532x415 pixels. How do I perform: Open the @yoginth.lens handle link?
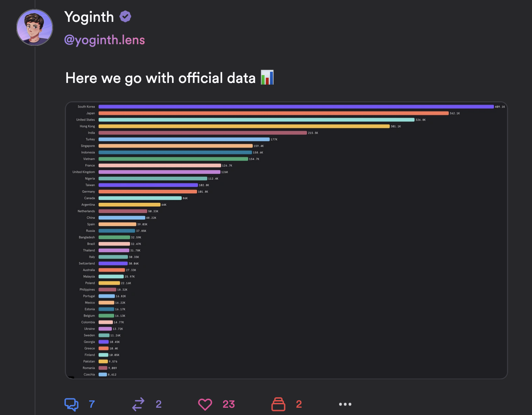tap(105, 40)
